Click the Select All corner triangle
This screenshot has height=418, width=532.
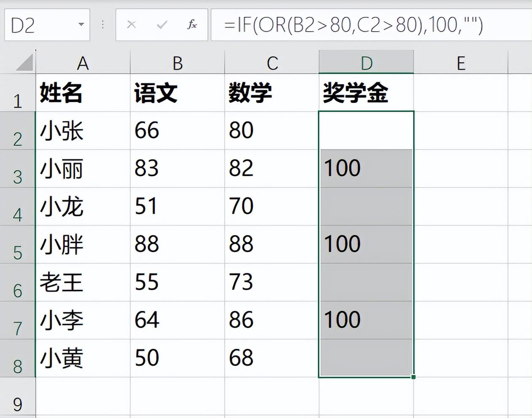point(24,62)
